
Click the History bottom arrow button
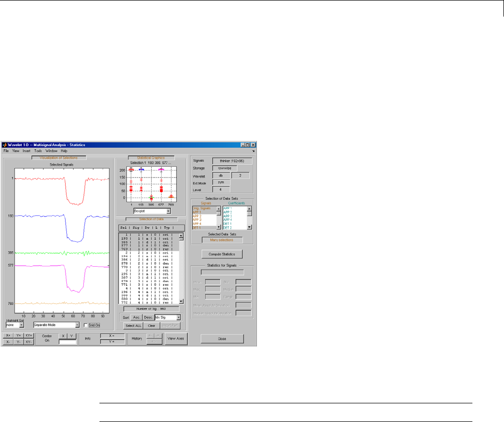tap(154, 341)
